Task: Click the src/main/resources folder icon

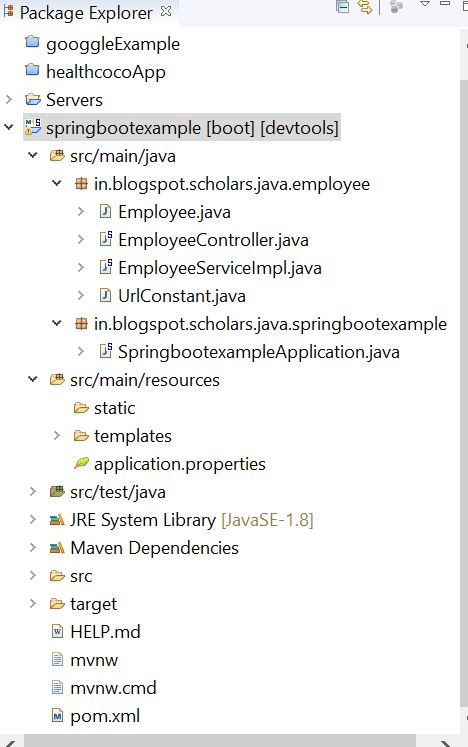Action: 57,380
